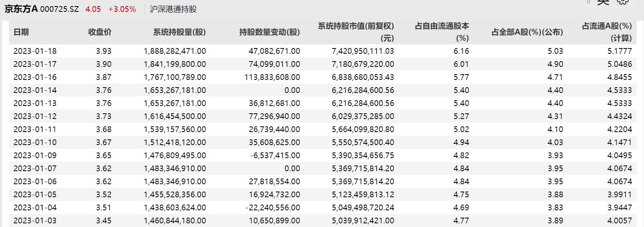Sort by the 收盘价 column header
The width and height of the screenshot is (644, 227).
(100, 32)
